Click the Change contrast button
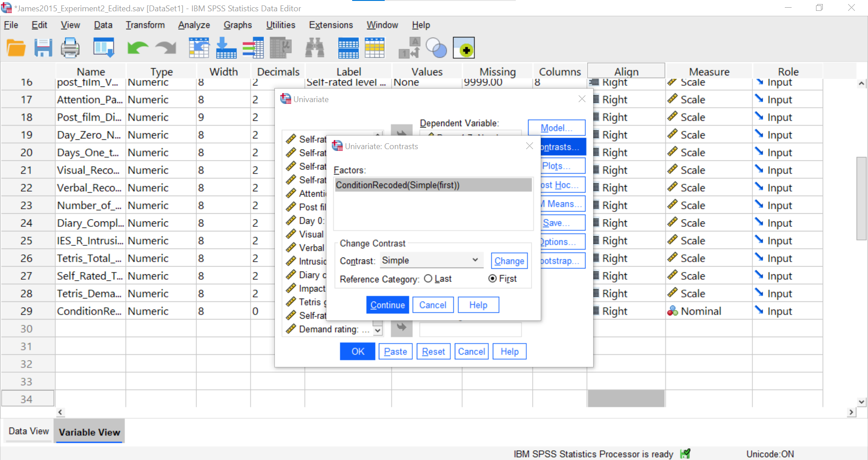Image resolution: width=868 pixels, height=460 pixels. 509,261
